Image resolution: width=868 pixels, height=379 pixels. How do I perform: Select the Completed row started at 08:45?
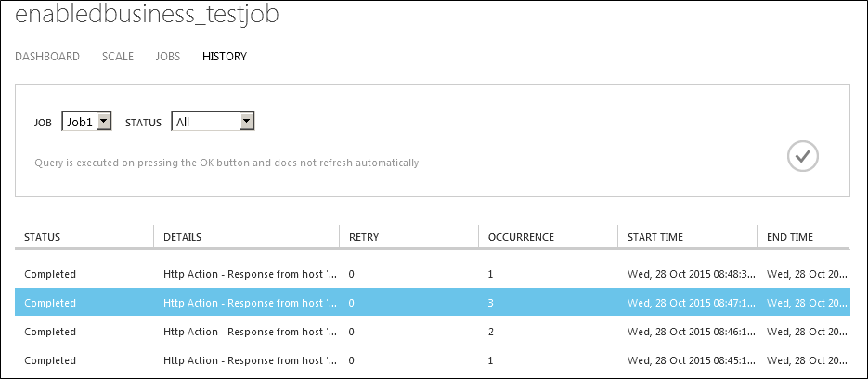[x=433, y=360]
